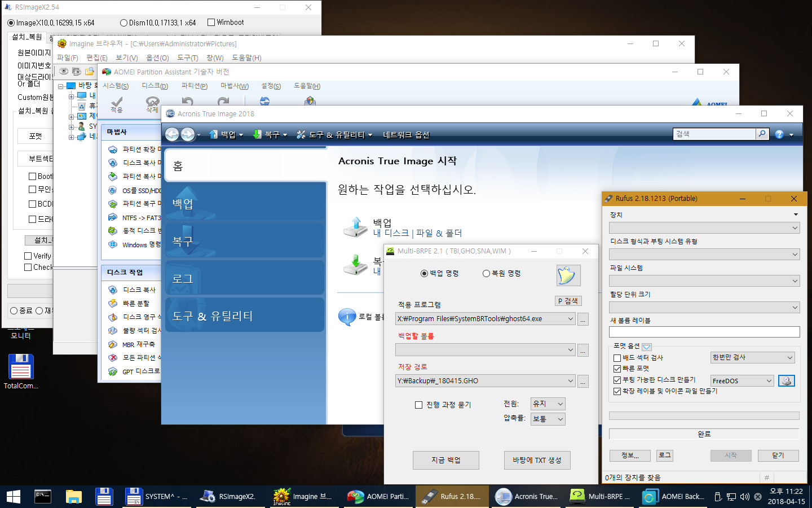Open 압축률 보통 dropdown
Image resolution: width=812 pixels, height=508 pixels.
(548, 419)
